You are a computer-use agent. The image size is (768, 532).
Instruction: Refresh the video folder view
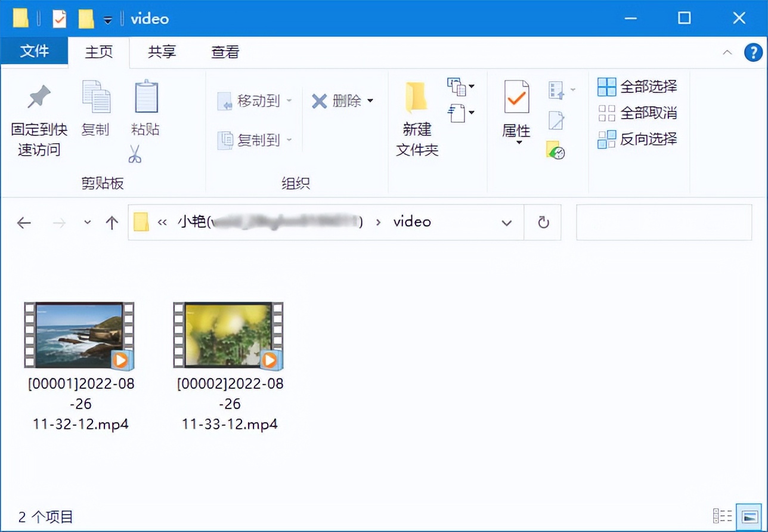543,222
